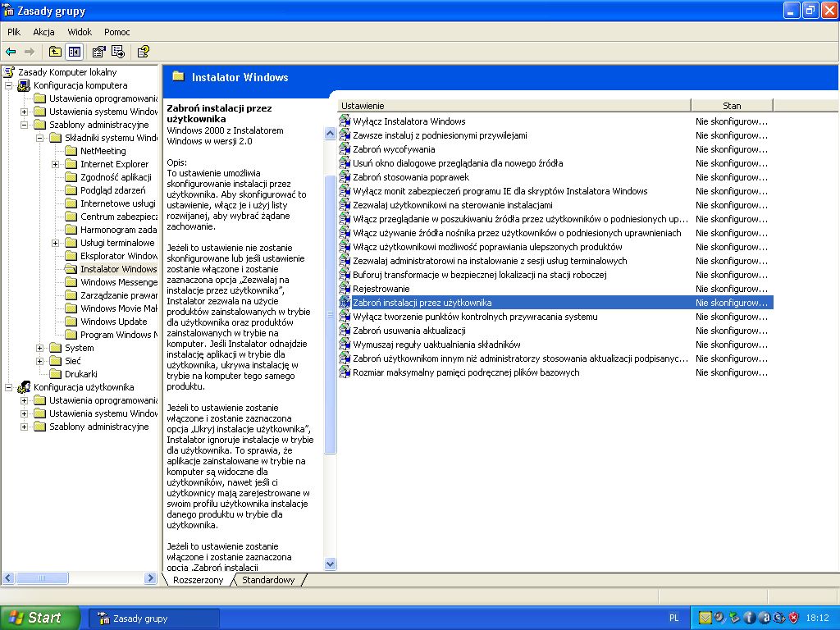Viewport: 840px width, 630px height.
Task: Select Harmonogram zadań in tree
Action: 118,230
